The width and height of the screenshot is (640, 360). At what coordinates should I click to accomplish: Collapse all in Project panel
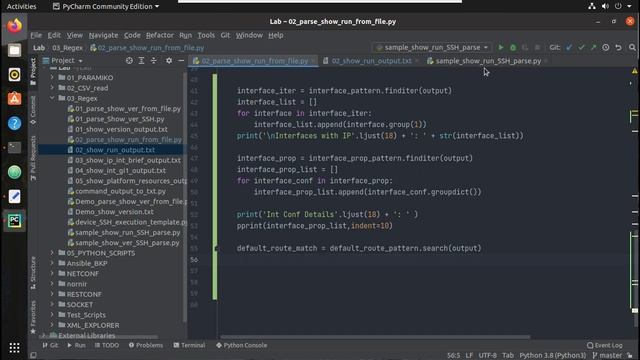point(153,60)
